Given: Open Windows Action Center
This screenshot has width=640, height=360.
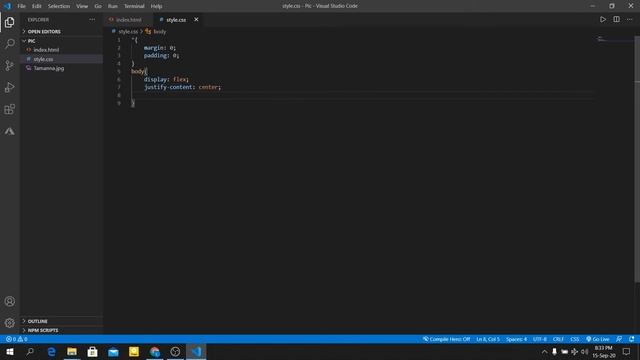Looking at the screenshot, I should 626,351.
